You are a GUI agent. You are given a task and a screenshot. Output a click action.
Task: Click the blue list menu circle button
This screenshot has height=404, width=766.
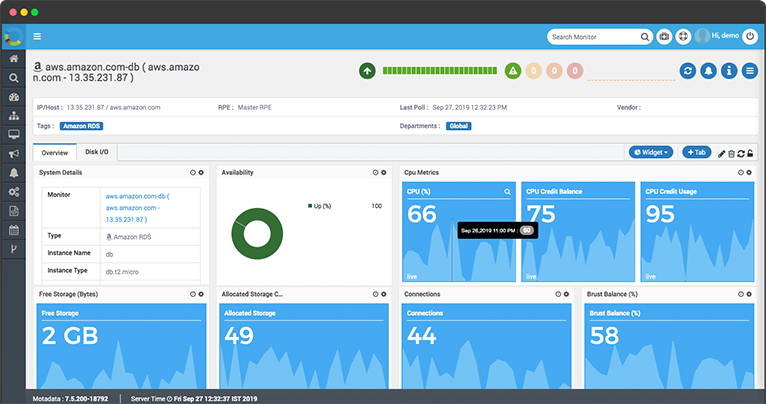[749, 71]
